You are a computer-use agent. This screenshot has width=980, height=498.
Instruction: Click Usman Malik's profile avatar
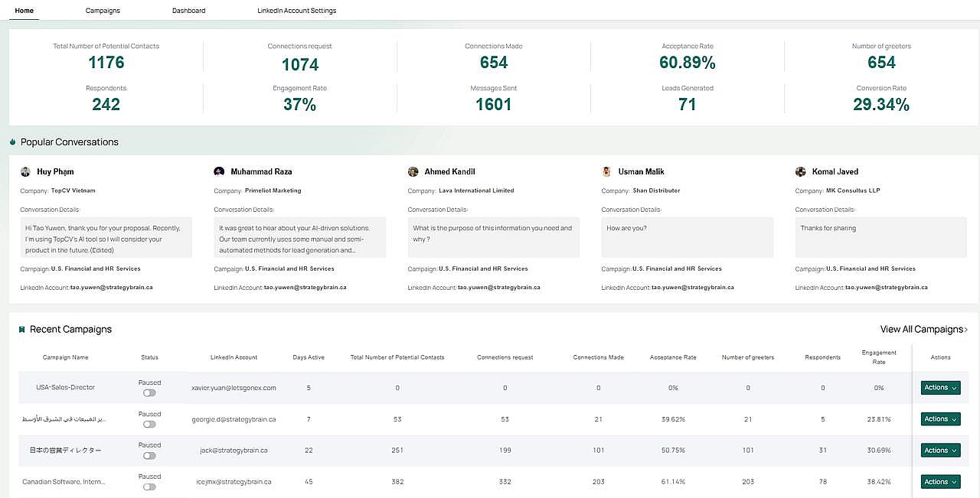[606, 172]
